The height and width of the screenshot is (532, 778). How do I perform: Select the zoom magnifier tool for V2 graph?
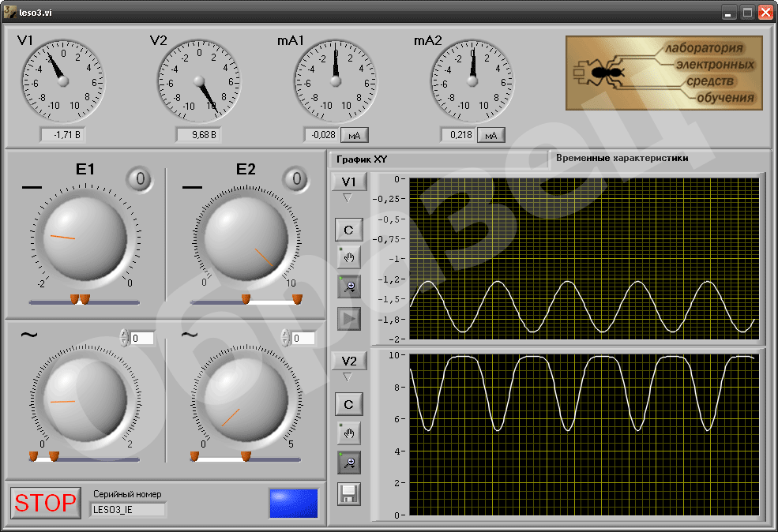pos(349,462)
